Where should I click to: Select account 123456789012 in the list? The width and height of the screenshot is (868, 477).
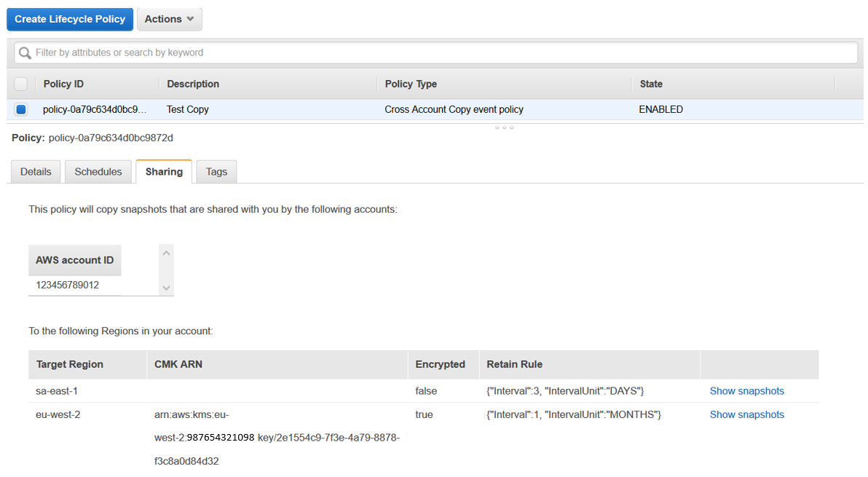tap(66, 283)
